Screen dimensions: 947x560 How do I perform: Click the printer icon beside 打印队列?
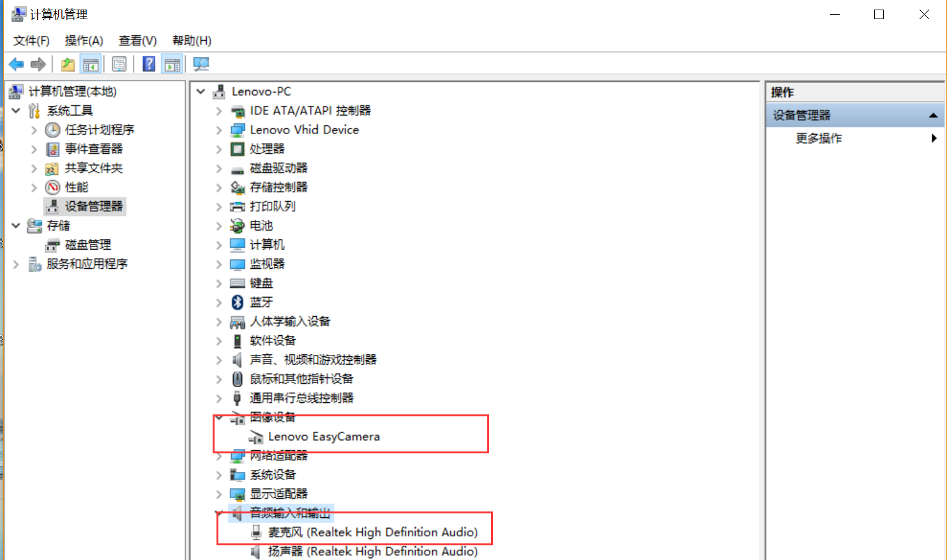pos(238,206)
